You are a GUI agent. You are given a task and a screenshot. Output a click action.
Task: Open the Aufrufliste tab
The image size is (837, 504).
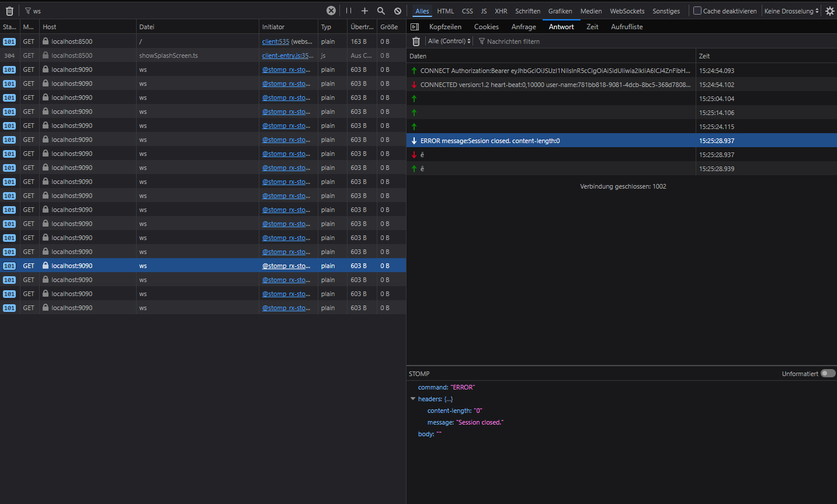click(627, 27)
